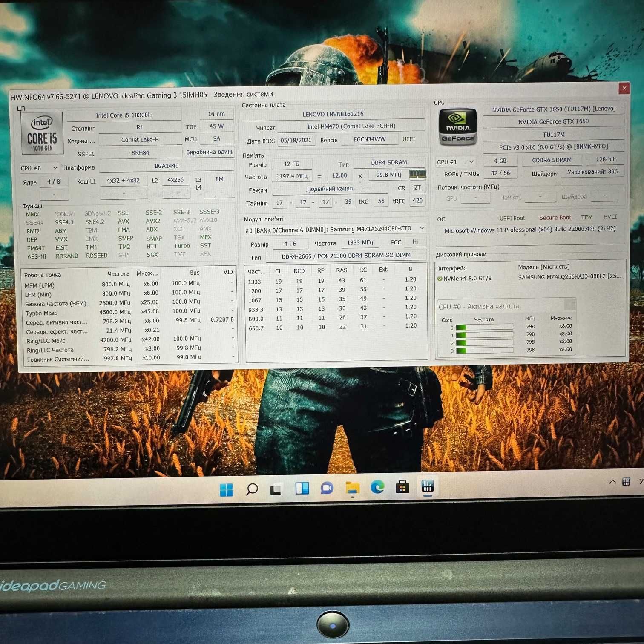Click the 32 / 56 ROPs / TMUs value
644x644 pixels.
point(500,173)
